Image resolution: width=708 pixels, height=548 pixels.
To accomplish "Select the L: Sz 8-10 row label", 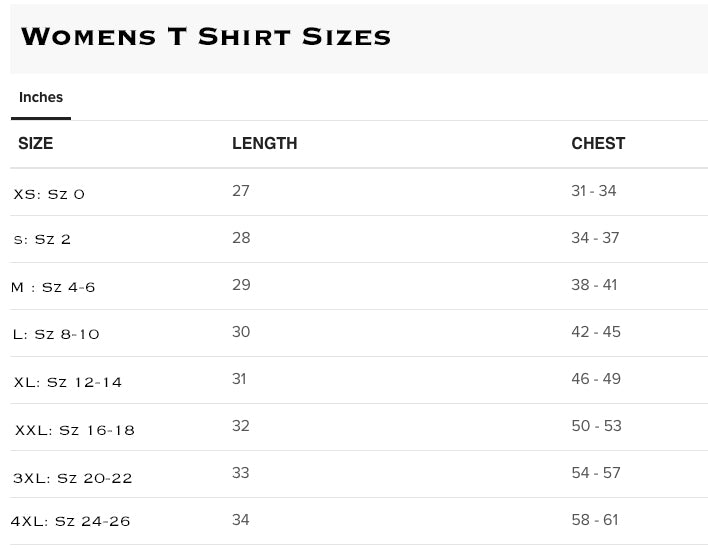I will coord(56,335).
